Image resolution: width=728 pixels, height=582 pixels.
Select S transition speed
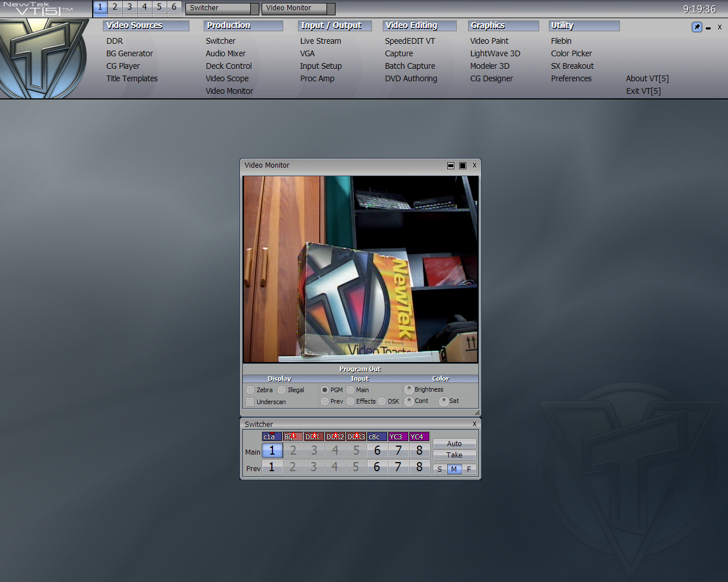[x=440, y=469]
